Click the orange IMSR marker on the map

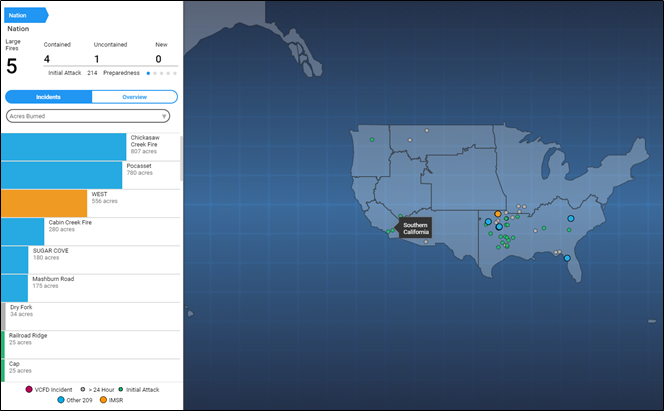coord(498,214)
